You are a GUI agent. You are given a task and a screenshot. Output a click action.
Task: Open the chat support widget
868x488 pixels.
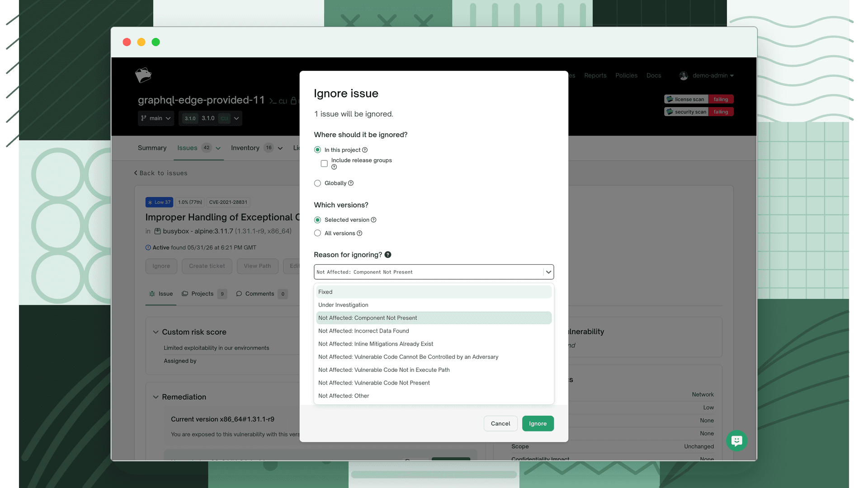pyautogui.click(x=736, y=441)
